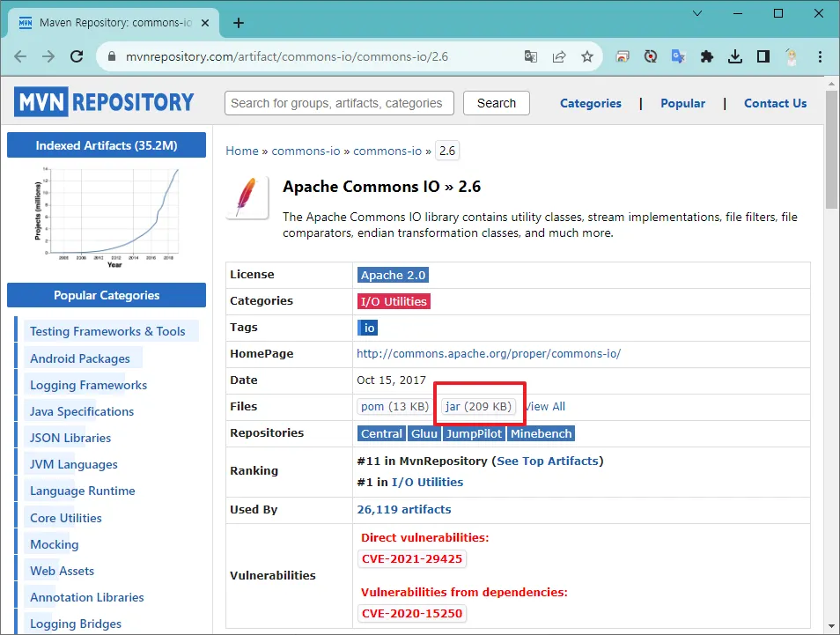Reload the page with the refresh icon

tap(77, 56)
